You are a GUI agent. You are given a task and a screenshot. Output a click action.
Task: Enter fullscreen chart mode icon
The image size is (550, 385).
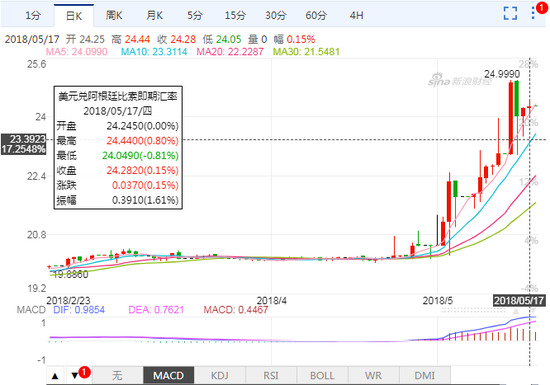coord(510,13)
